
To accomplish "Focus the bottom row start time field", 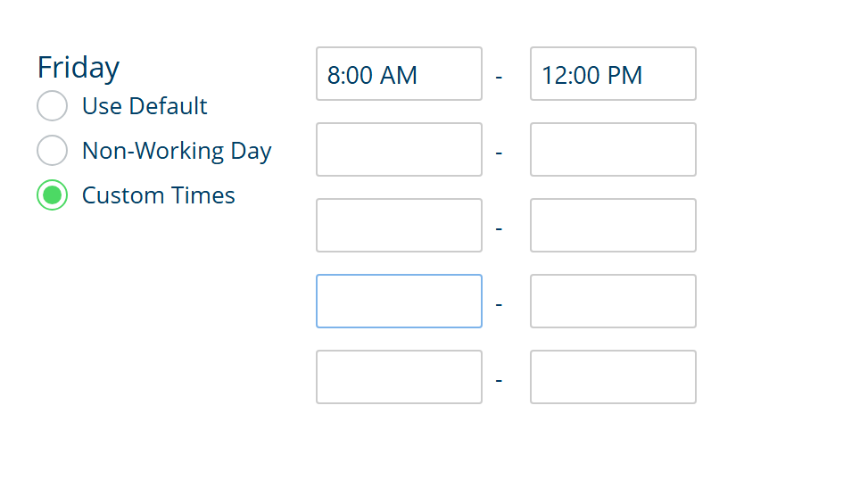I will tap(399, 377).
